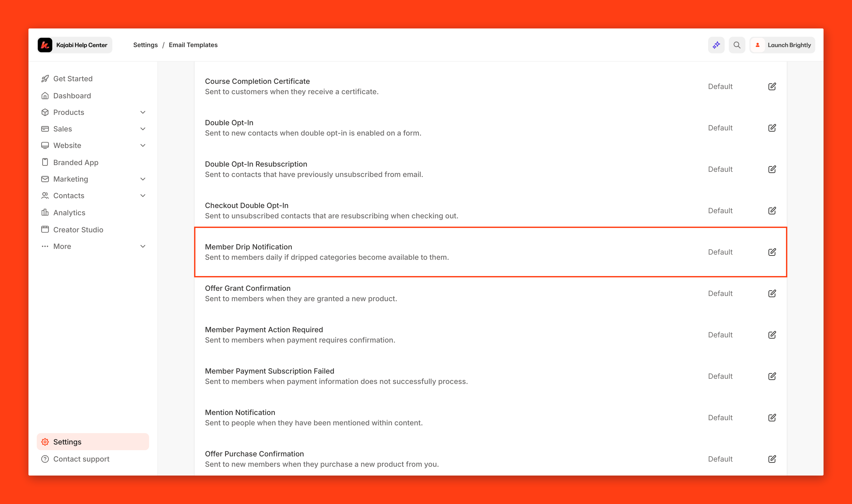Edit the Double Opt-In template
This screenshot has height=504, width=852.
tap(772, 128)
